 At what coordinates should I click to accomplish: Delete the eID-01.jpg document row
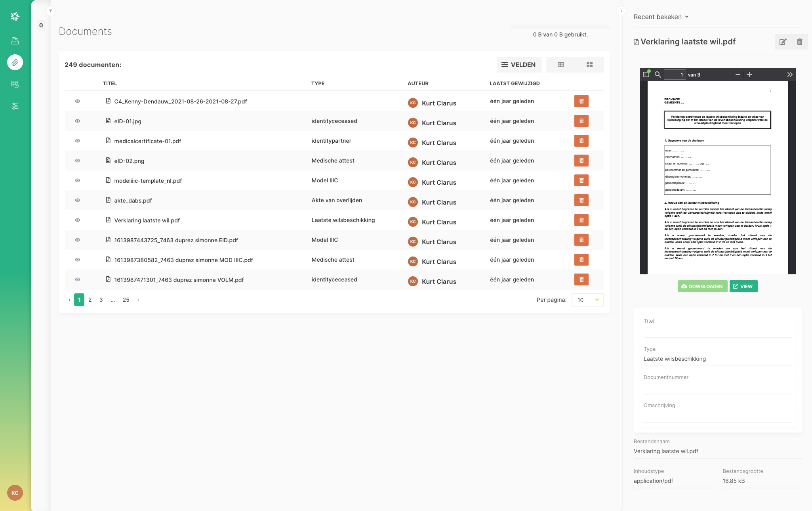pyautogui.click(x=581, y=121)
